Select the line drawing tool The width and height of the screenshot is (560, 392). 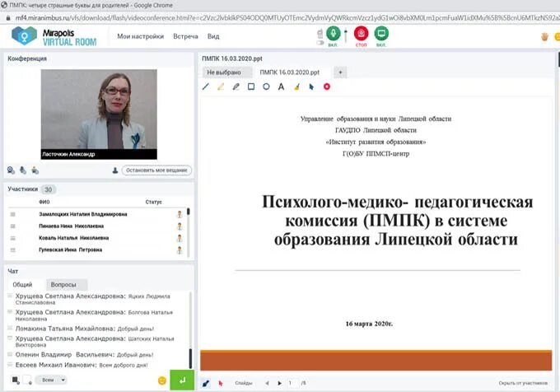coord(206,86)
